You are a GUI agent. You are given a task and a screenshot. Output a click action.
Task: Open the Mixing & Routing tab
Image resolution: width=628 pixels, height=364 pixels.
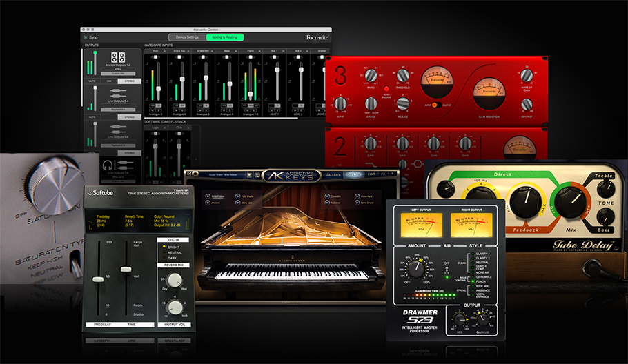225,37
